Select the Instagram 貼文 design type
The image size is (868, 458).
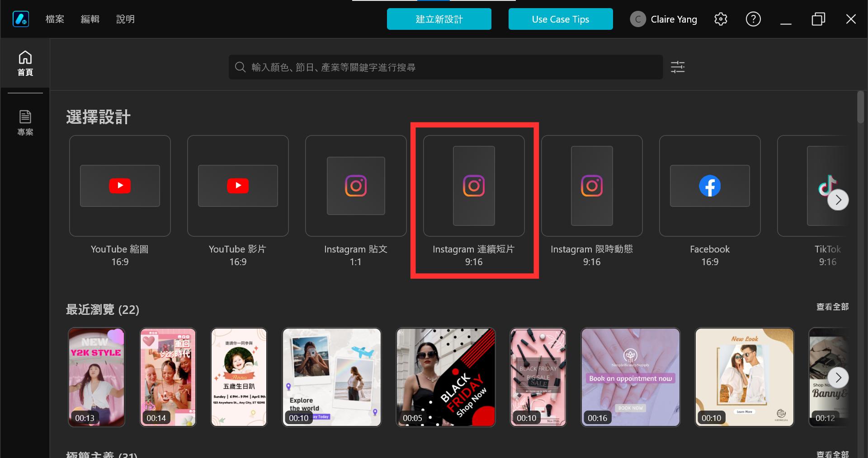(x=356, y=186)
